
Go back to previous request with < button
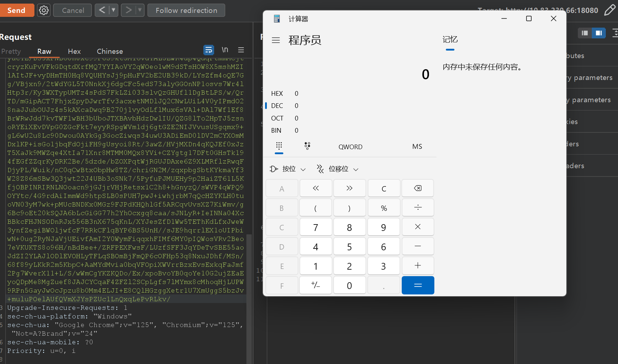coord(102,10)
